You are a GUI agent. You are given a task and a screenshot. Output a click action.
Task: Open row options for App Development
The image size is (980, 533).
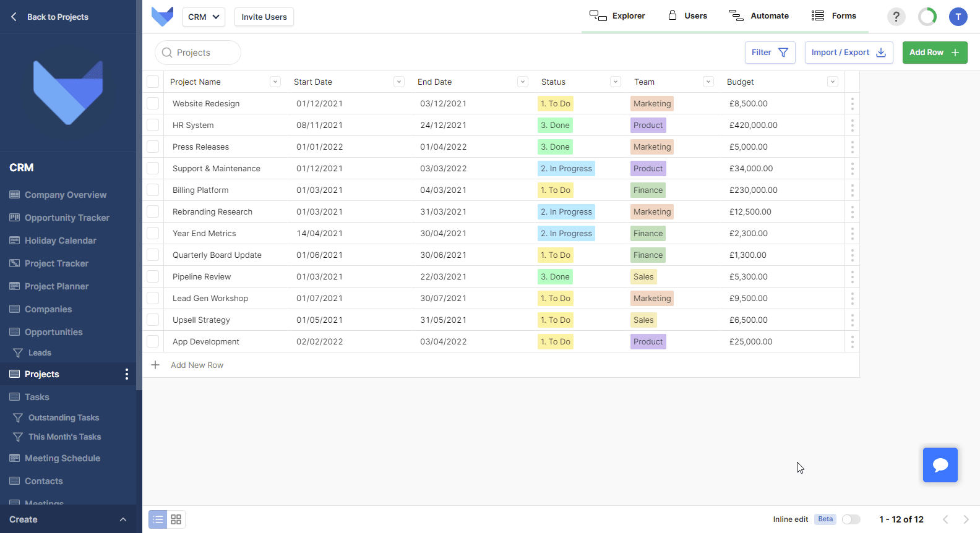point(852,342)
